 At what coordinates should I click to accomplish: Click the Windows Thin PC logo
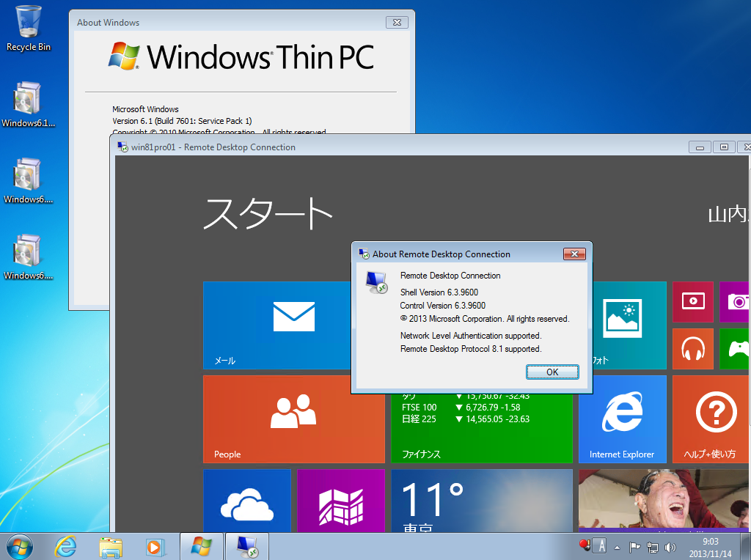[x=241, y=56]
